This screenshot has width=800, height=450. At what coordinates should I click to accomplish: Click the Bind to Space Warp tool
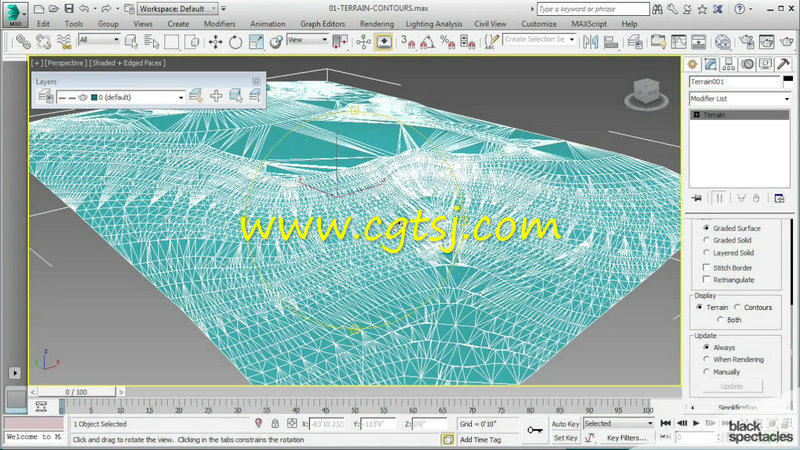pos(64,41)
